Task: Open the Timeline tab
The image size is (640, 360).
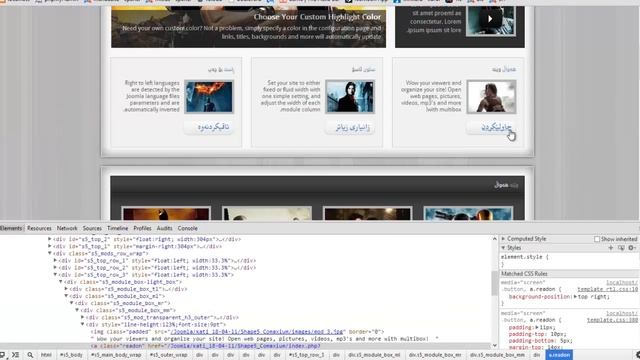Action: [118, 228]
